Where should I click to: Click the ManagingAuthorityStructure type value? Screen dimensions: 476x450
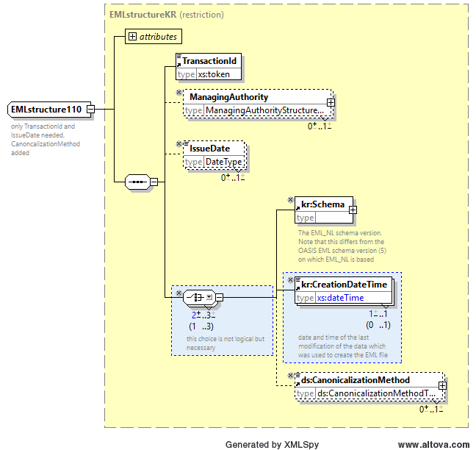264,110
